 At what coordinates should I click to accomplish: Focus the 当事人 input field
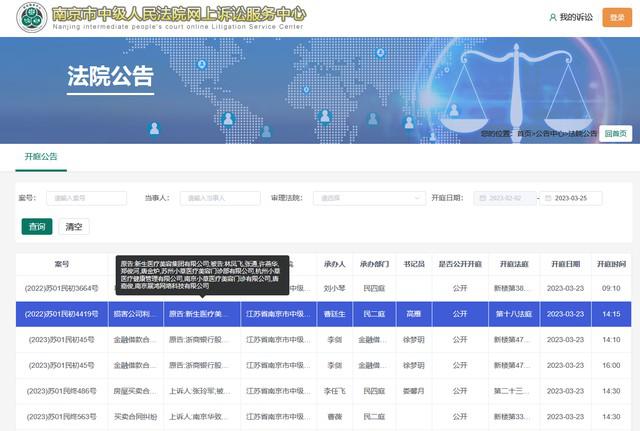(218, 198)
